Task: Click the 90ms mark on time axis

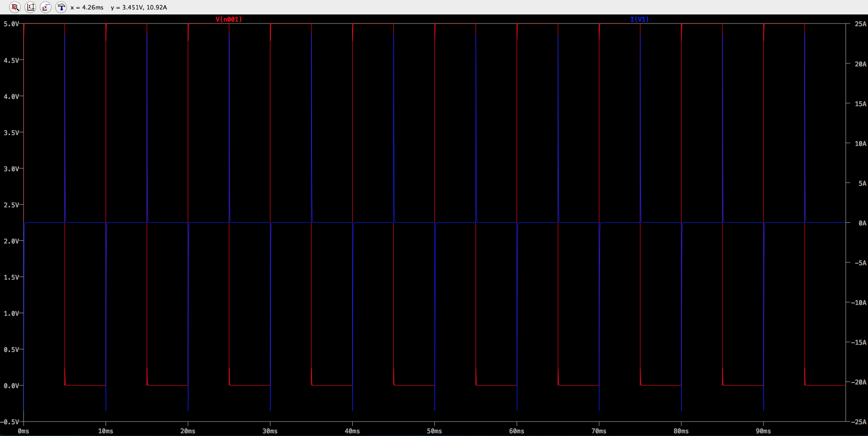Action: pyautogui.click(x=763, y=431)
